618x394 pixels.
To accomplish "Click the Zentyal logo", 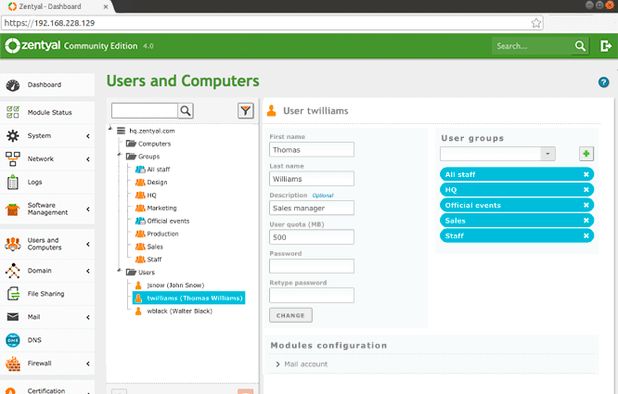I will point(33,46).
